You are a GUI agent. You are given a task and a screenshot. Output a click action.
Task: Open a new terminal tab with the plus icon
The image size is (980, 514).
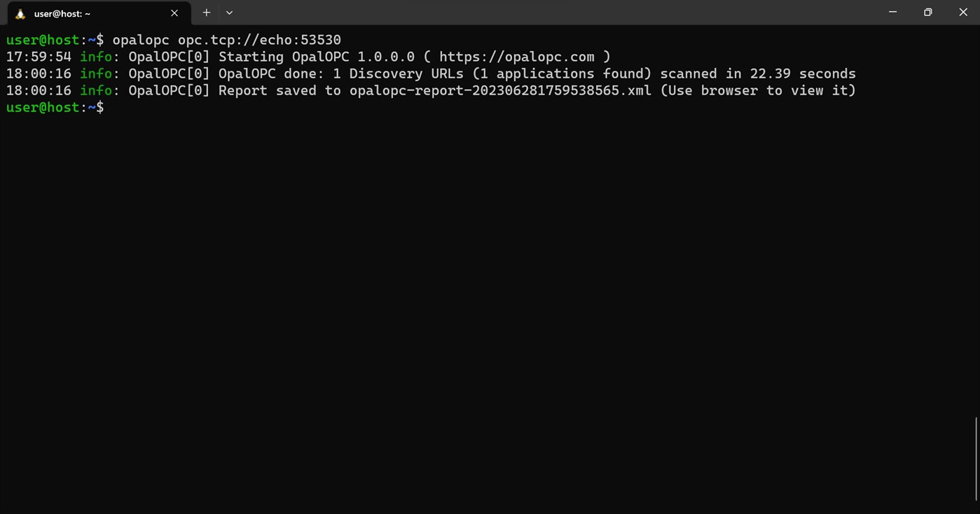[206, 13]
